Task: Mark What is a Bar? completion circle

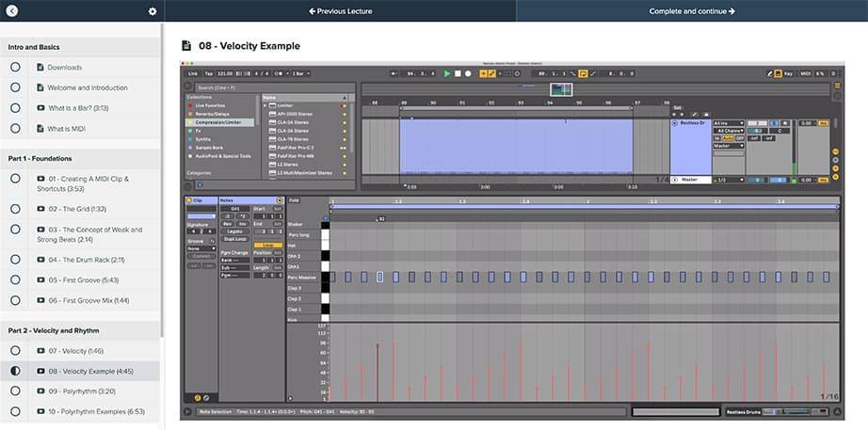Action: pos(15,108)
